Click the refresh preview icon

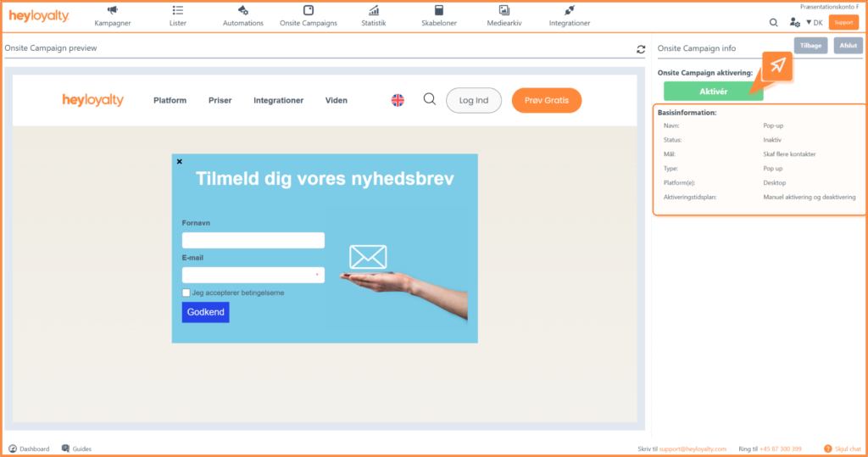tap(641, 49)
